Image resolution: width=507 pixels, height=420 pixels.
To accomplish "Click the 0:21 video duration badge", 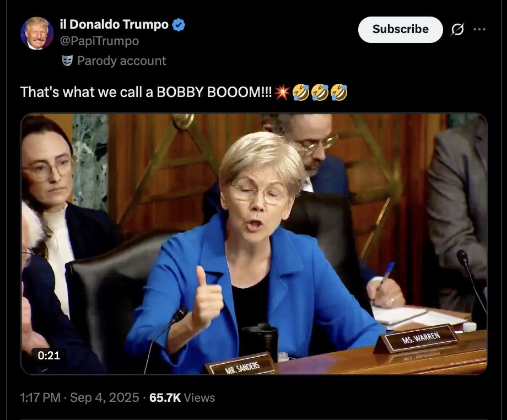I will (49, 356).
